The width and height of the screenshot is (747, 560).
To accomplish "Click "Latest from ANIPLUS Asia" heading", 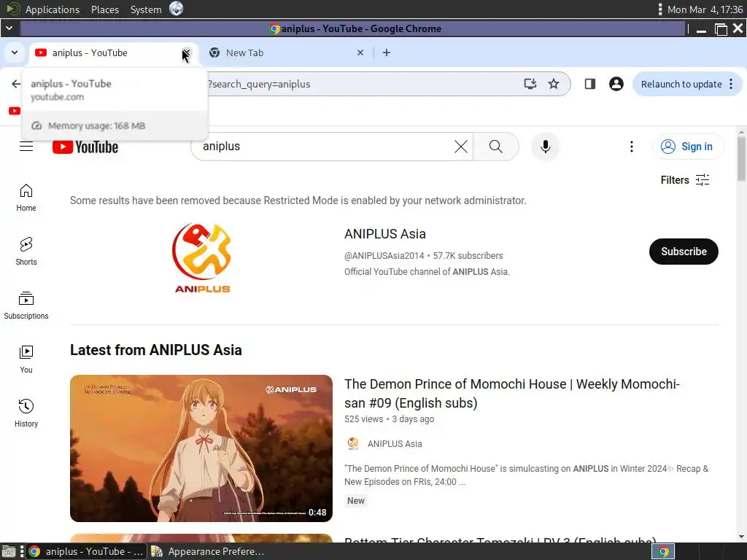I will [156, 350].
